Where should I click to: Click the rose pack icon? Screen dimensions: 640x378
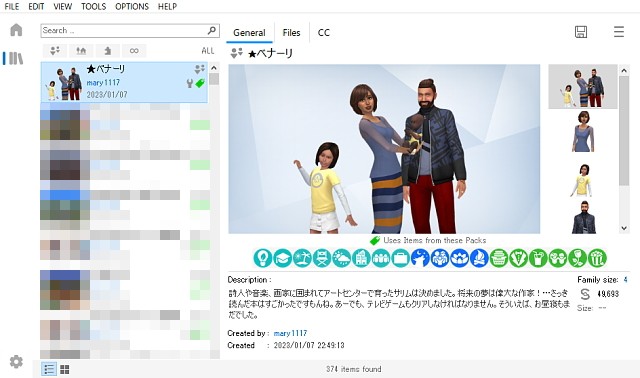577,258
